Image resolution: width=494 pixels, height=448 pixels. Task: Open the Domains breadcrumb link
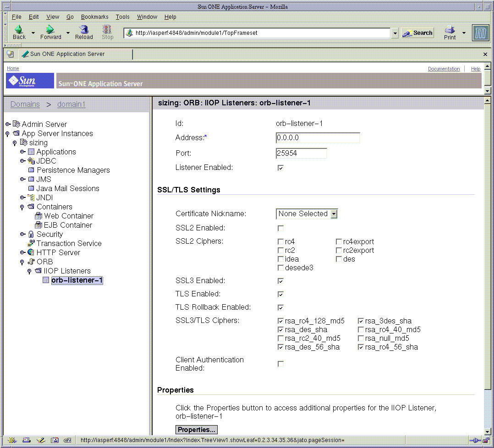tap(25, 104)
